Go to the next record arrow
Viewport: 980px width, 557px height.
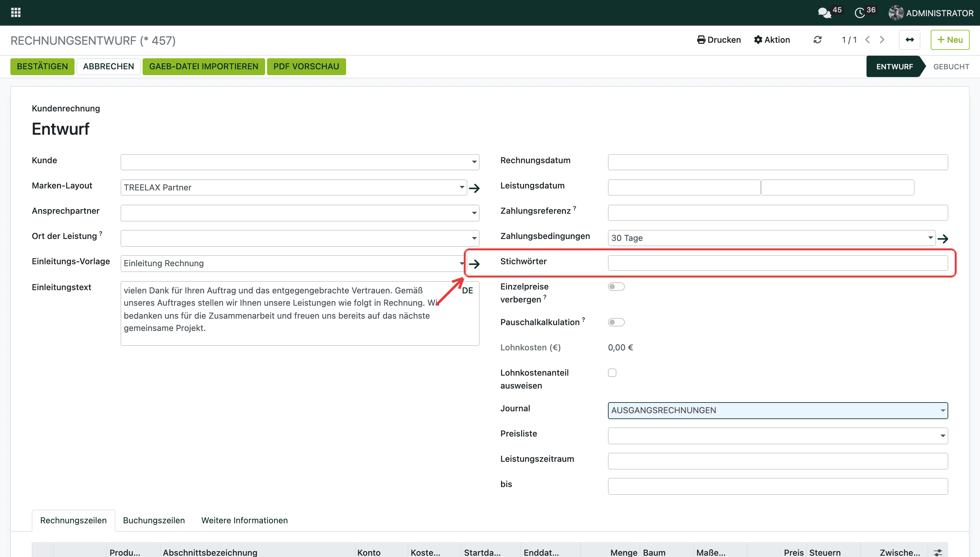pyautogui.click(x=882, y=40)
